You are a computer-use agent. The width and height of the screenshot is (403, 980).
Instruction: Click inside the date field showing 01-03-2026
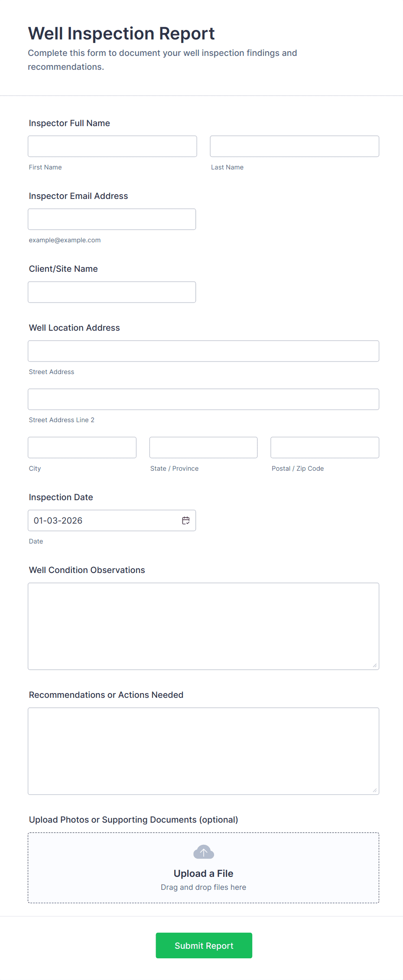coord(100,520)
